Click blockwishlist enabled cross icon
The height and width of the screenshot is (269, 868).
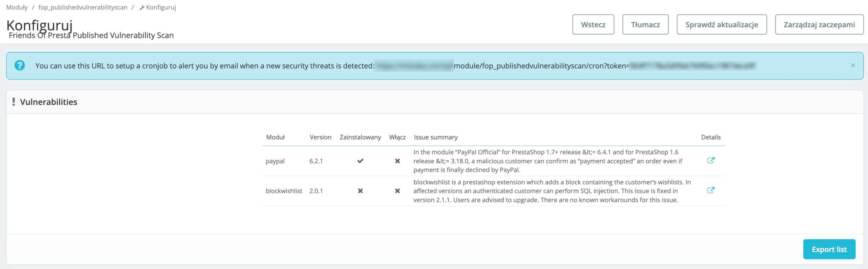click(397, 191)
